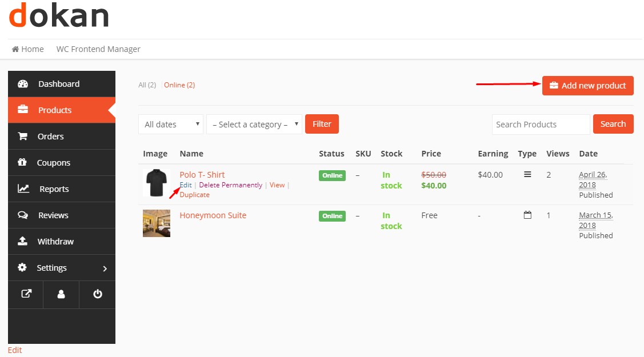644x357 pixels.
Task: Open the Polo T- Shirt product name link
Action: click(202, 174)
